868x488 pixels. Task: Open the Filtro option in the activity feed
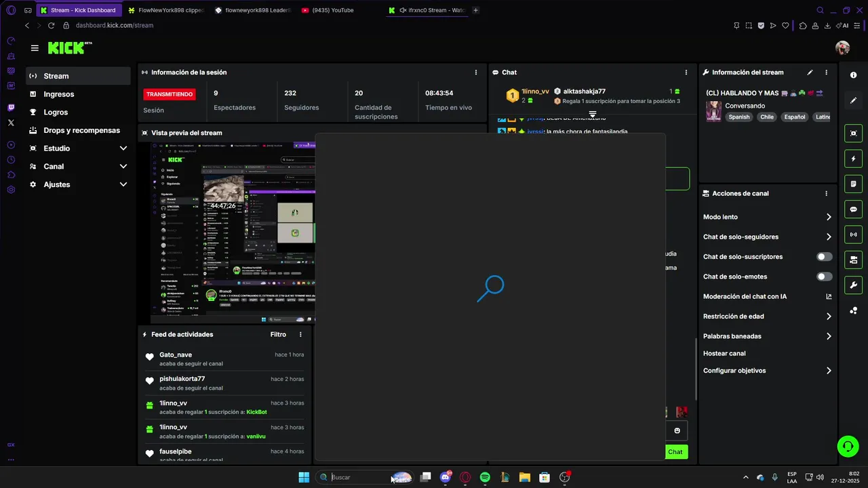point(278,335)
